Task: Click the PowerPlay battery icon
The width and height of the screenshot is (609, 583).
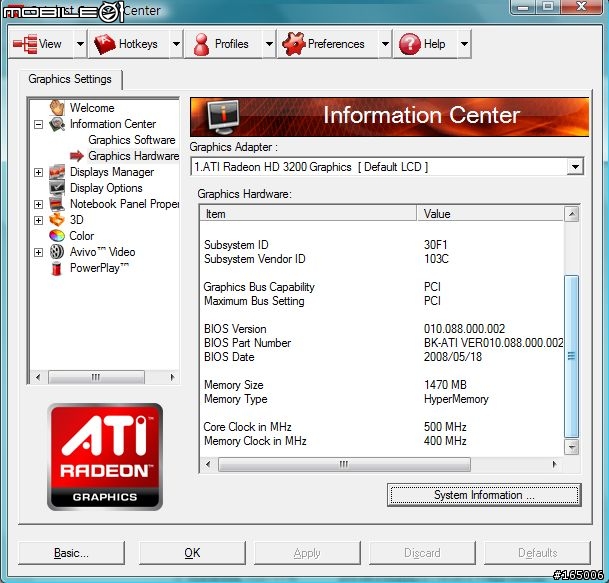Action: [x=57, y=268]
